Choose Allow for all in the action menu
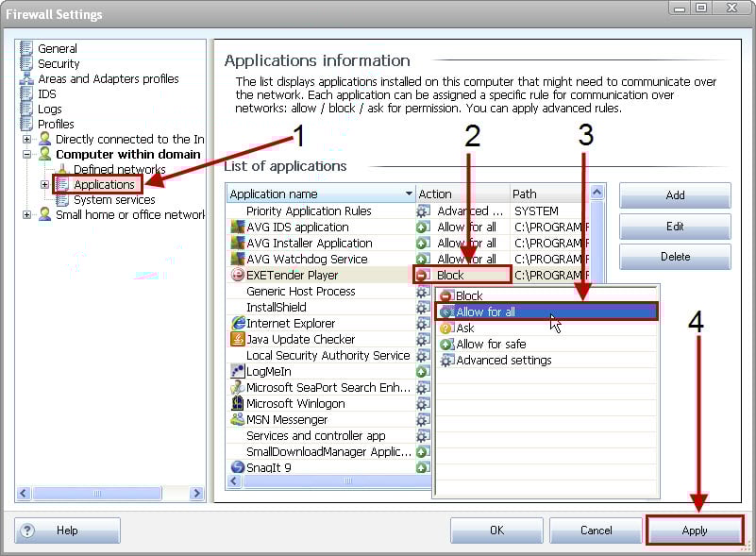 [546, 312]
